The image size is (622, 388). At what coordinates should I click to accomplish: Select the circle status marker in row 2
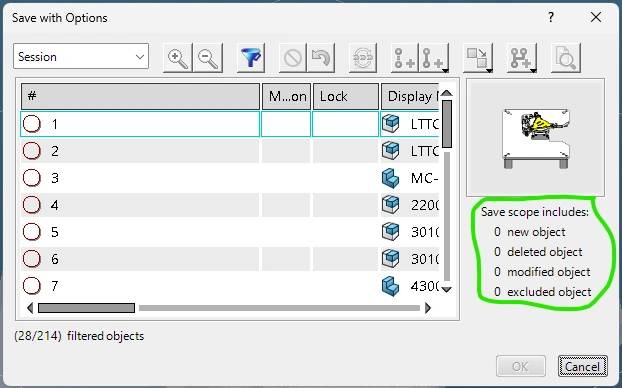(32, 151)
